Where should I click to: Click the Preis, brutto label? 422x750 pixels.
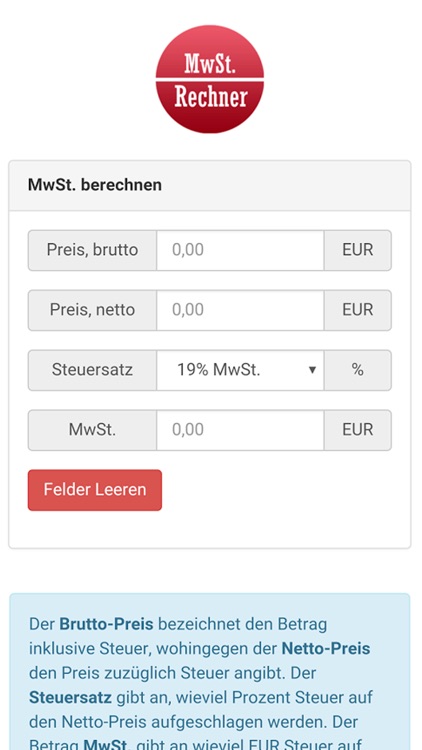92,250
